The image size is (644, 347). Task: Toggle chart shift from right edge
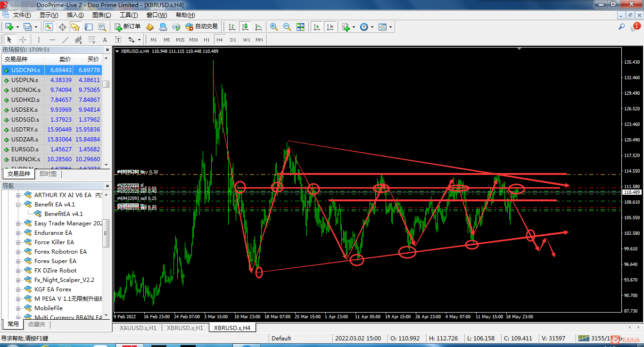[x=330, y=27]
